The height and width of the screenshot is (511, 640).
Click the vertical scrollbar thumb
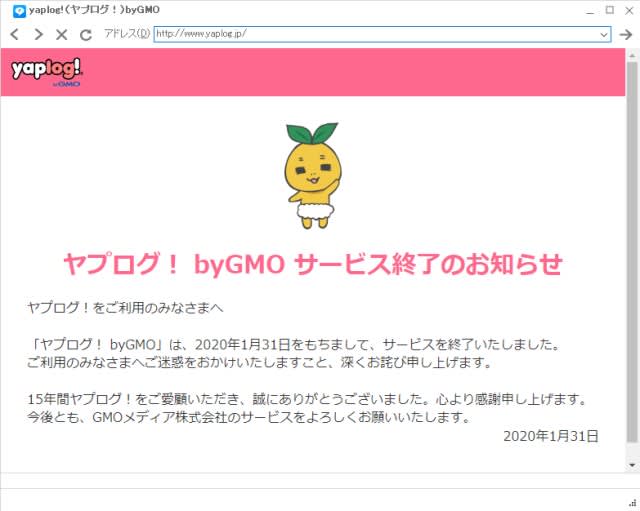click(632, 252)
